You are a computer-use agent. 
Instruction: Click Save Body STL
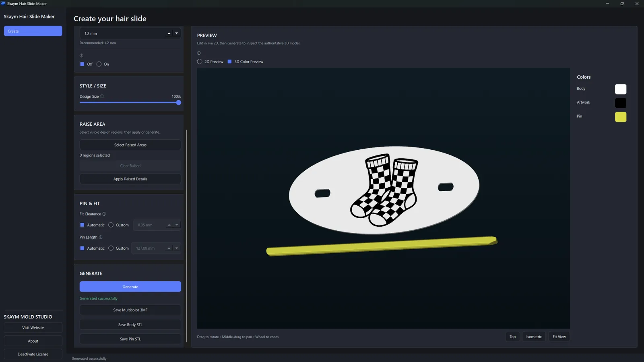130,325
